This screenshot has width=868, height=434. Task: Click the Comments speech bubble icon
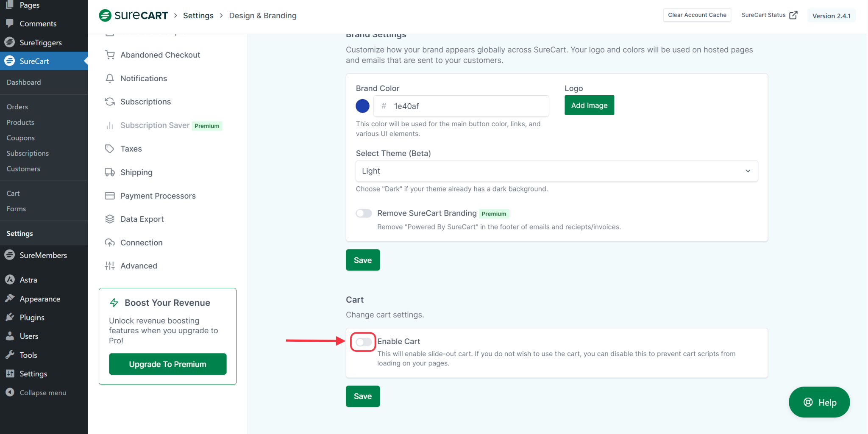coord(10,23)
